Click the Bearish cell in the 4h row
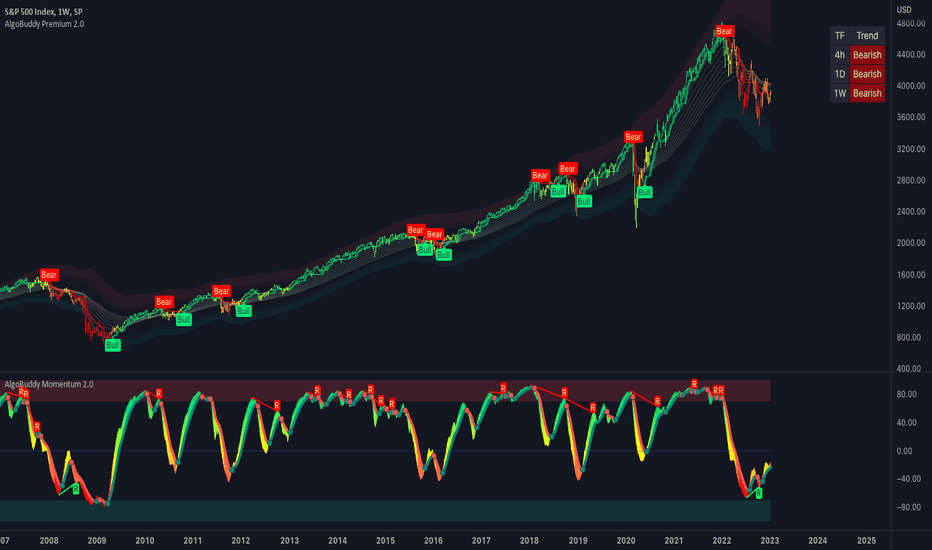 867,55
